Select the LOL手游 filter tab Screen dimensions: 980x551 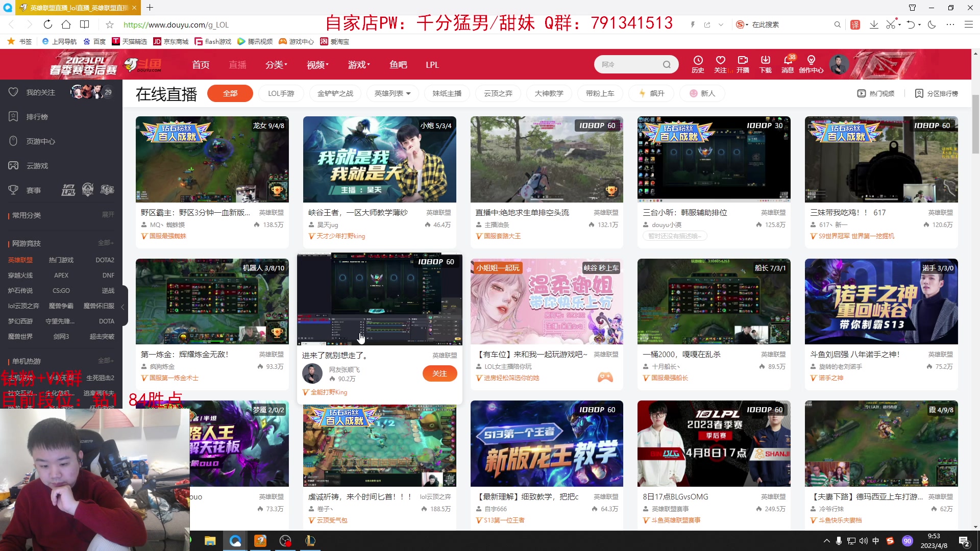click(281, 93)
